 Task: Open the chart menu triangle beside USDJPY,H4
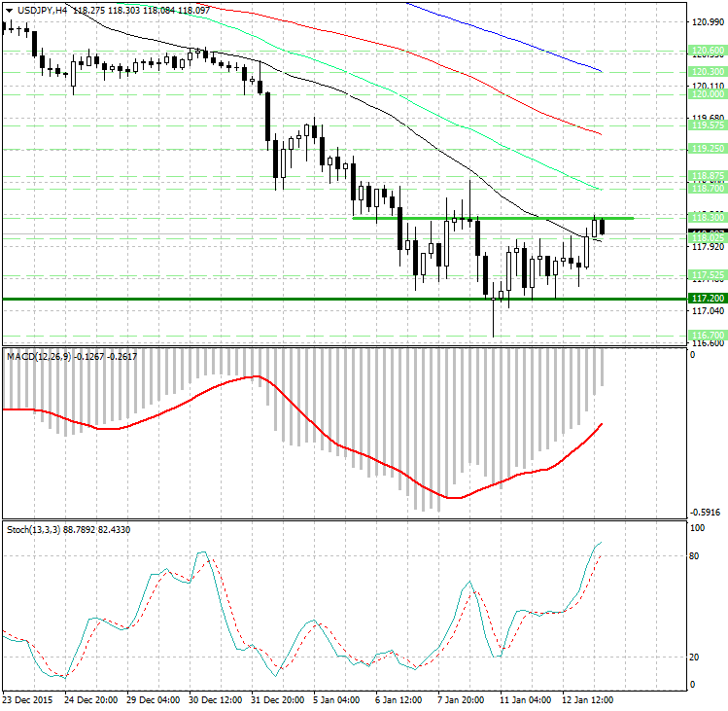click(10, 11)
